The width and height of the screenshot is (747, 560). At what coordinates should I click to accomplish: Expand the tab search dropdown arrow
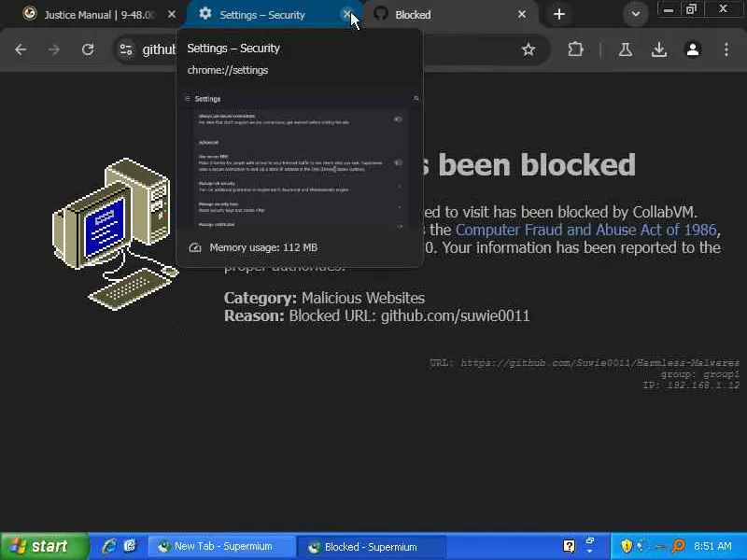(x=636, y=14)
